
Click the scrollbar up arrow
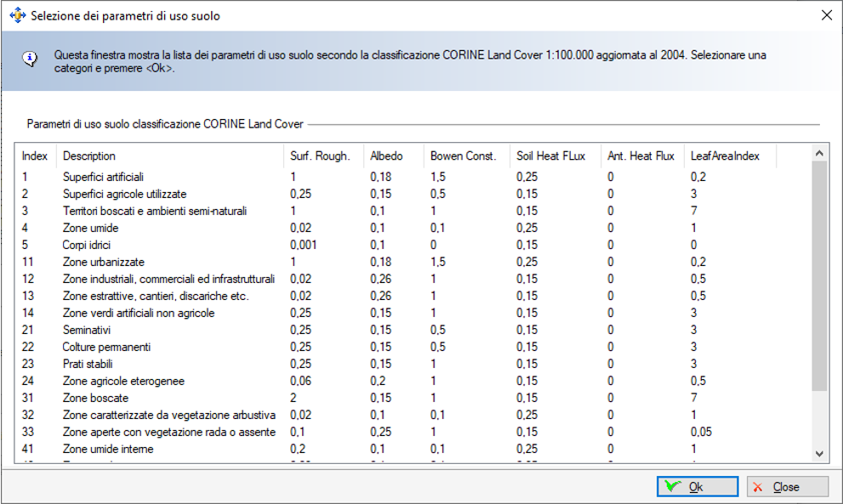coord(820,153)
